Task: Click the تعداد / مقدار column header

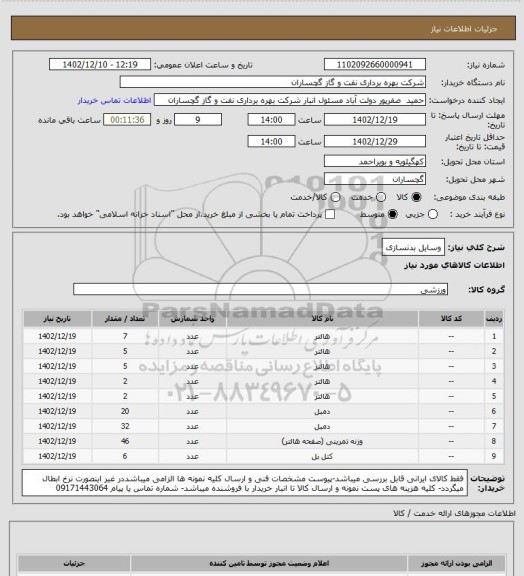Action: click(x=125, y=319)
